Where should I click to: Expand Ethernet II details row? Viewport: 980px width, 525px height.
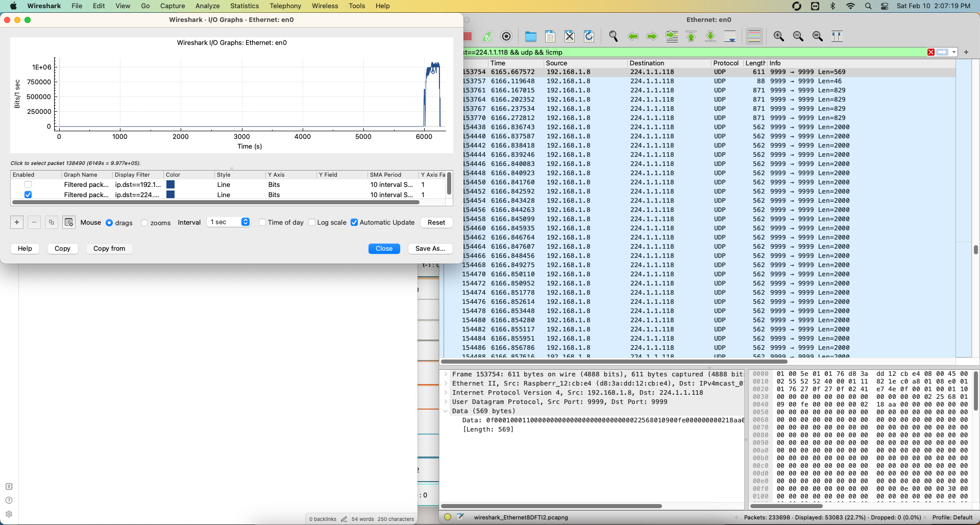[x=446, y=384]
